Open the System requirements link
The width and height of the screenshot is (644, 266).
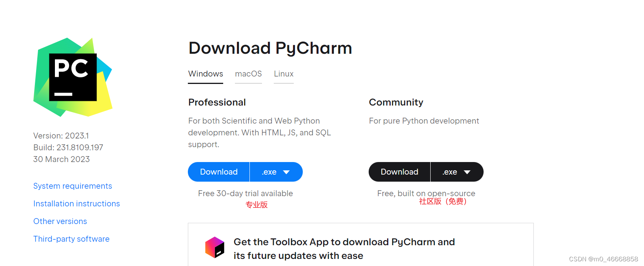(x=73, y=186)
